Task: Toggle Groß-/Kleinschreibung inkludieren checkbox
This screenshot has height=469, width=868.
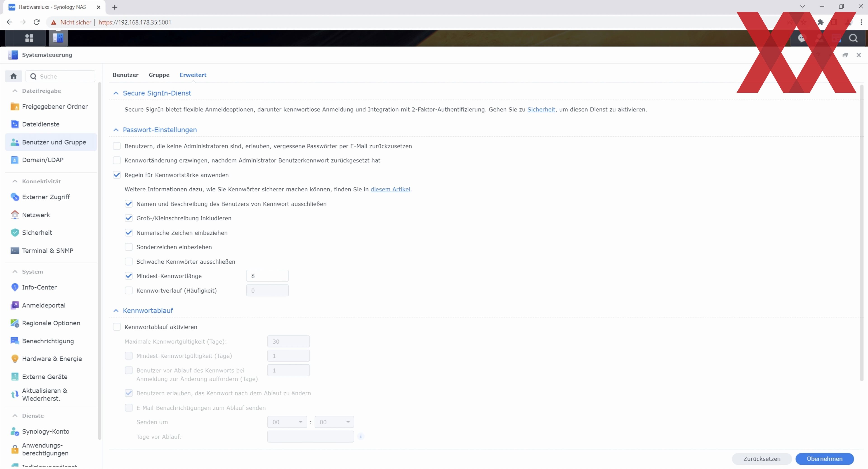Action: point(129,218)
